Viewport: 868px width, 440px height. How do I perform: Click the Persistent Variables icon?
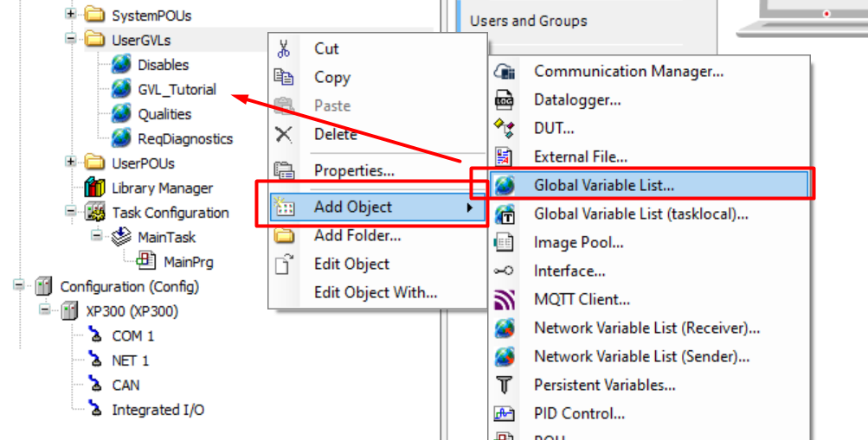(x=504, y=385)
